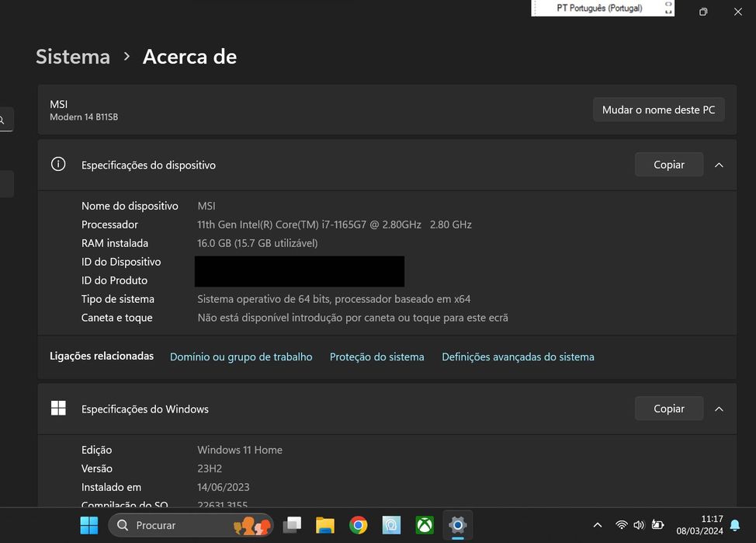Close the Settings window

(x=738, y=12)
